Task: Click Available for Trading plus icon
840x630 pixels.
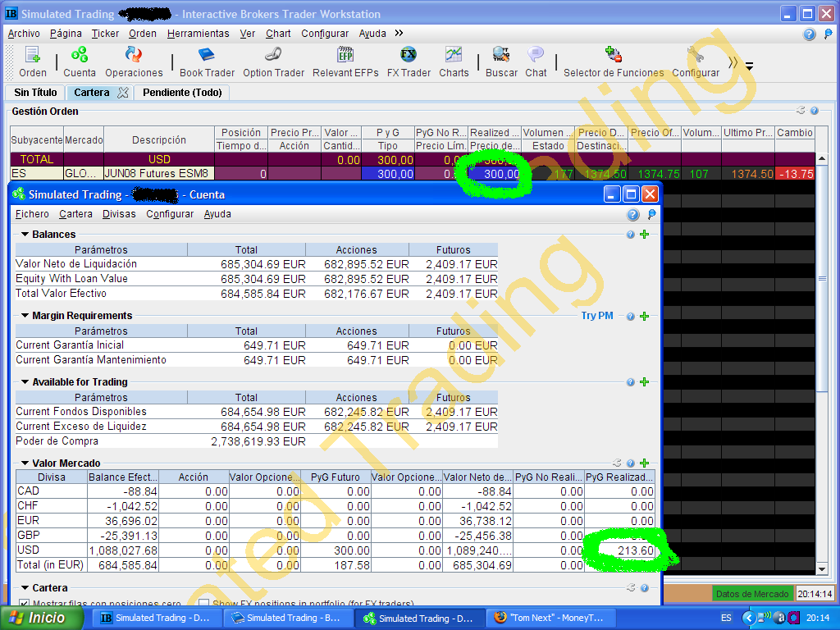Action: click(x=645, y=382)
